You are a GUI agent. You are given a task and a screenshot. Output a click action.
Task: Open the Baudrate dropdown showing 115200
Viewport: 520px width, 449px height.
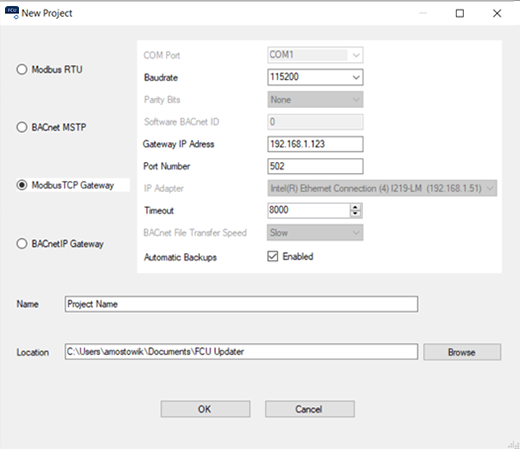pos(315,77)
